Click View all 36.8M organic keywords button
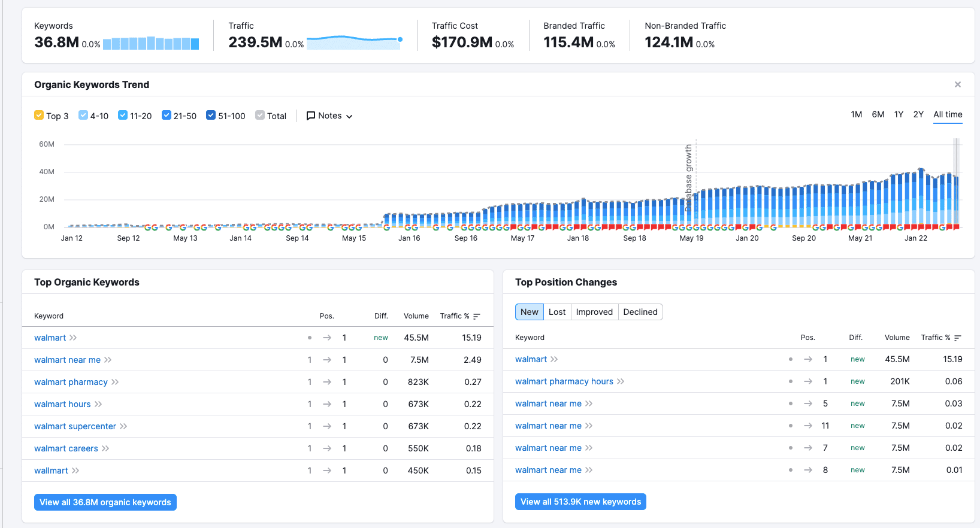Viewport: 980px width, 528px height. (105, 502)
